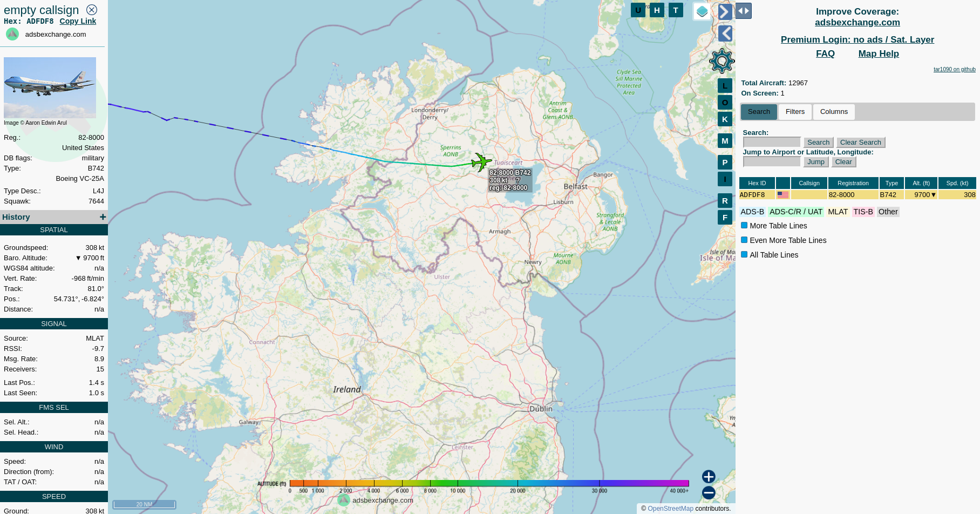Zoom out with the minus button
This screenshot has width=980, height=514.
point(709,492)
